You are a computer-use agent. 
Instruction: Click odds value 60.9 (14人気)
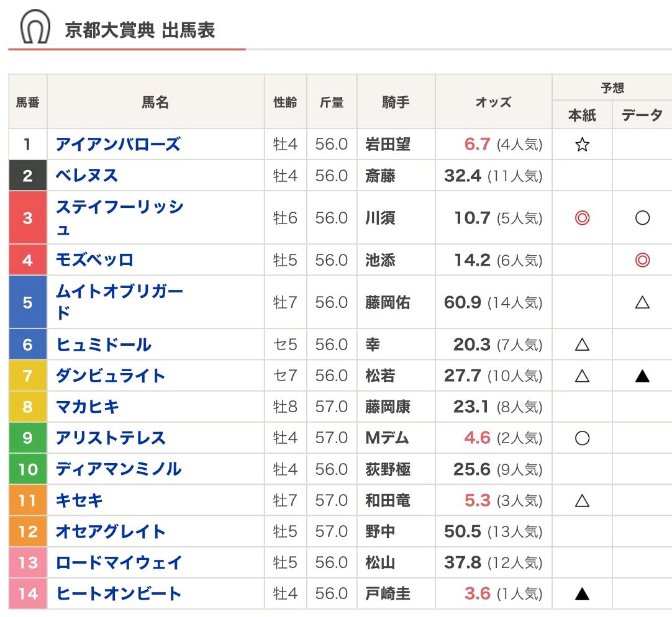pyautogui.click(x=493, y=302)
